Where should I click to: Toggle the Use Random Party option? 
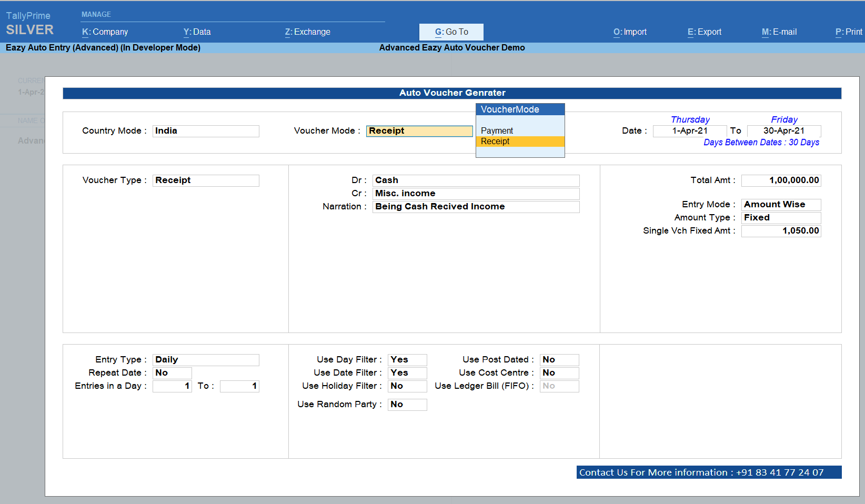(x=407, y=405)
